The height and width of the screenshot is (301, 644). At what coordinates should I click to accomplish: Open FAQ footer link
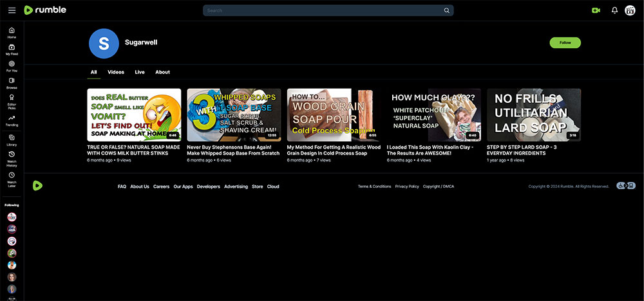click(x=122, y=187)
